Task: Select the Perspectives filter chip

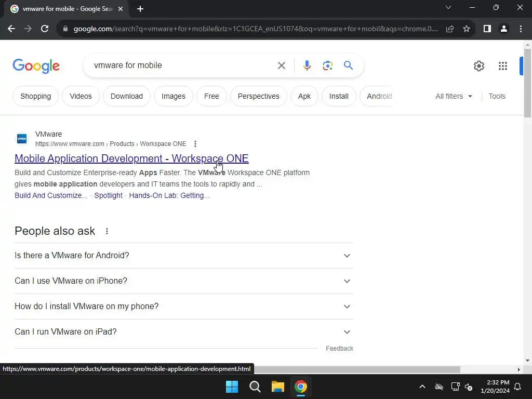Action: tap(259, 96)
